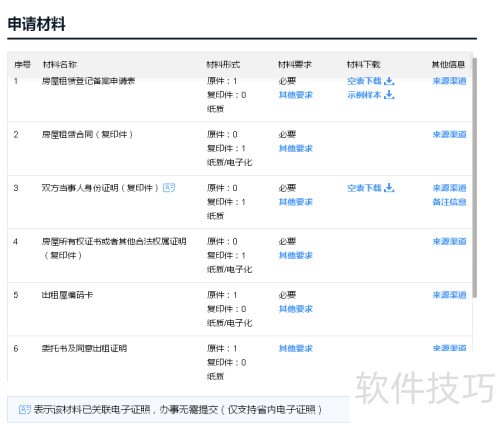Image resolution: width=500 pixels, height=425 pixels.
Task: Click the materials table vertical scrollbar
Action: [x=475, y=178]
